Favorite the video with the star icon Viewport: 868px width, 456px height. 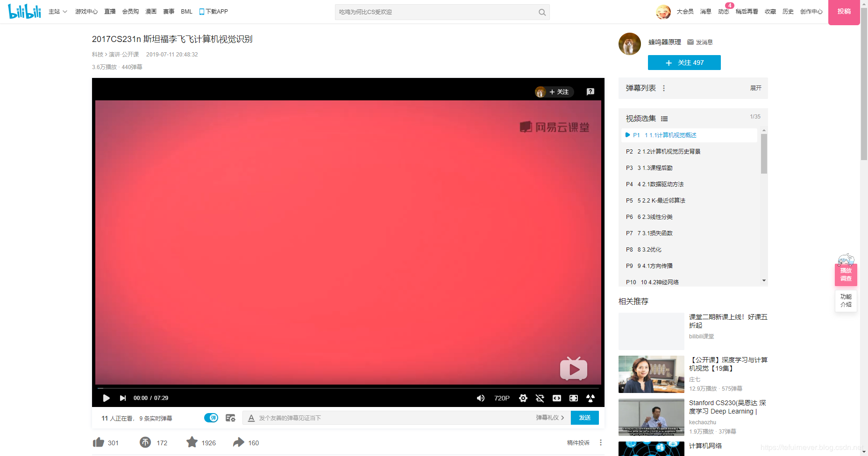[192, 442]
